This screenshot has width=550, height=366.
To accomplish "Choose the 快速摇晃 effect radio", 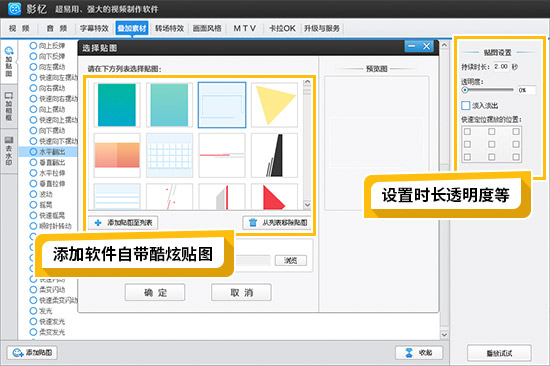I will (x=33, y=215).
